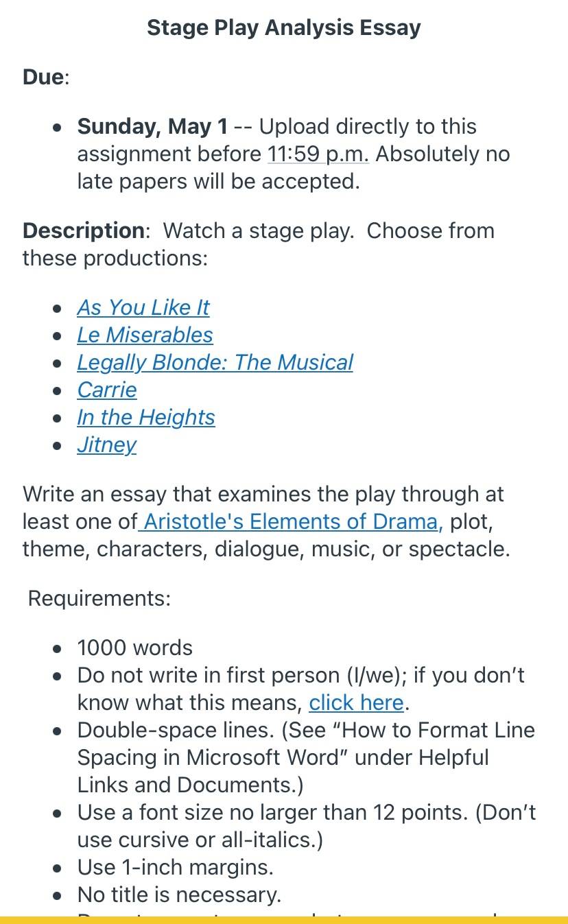The width and height of the screenshot is (568, 924).
Task: Open the Carrie production link
Action: tap(107, 390)
